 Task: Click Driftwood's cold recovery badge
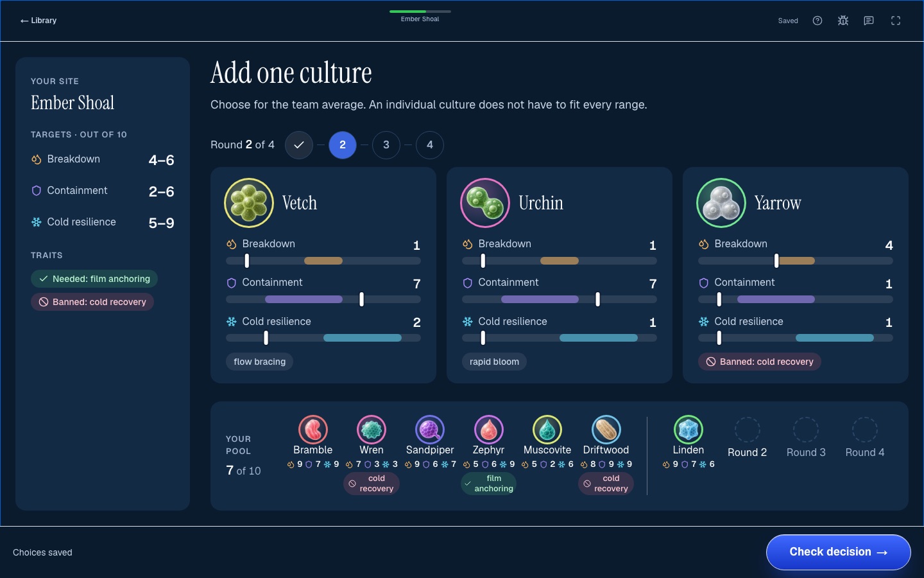606,484
